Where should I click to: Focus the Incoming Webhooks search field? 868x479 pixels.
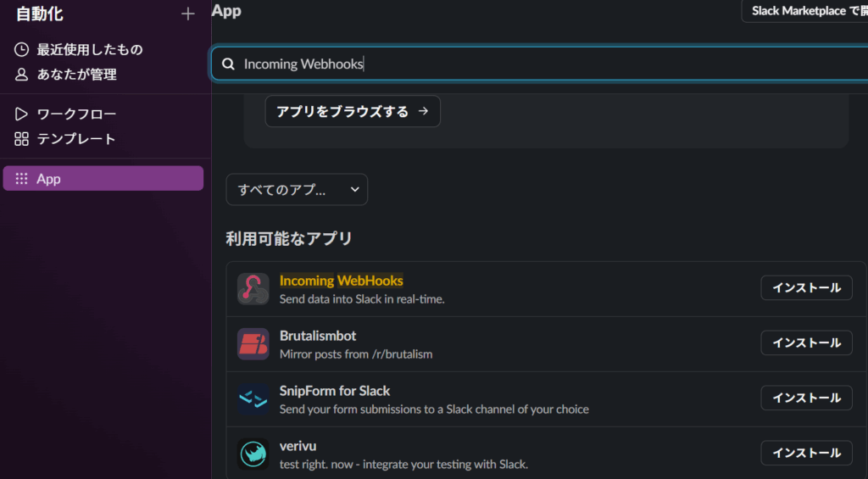[x=540, y=64]
